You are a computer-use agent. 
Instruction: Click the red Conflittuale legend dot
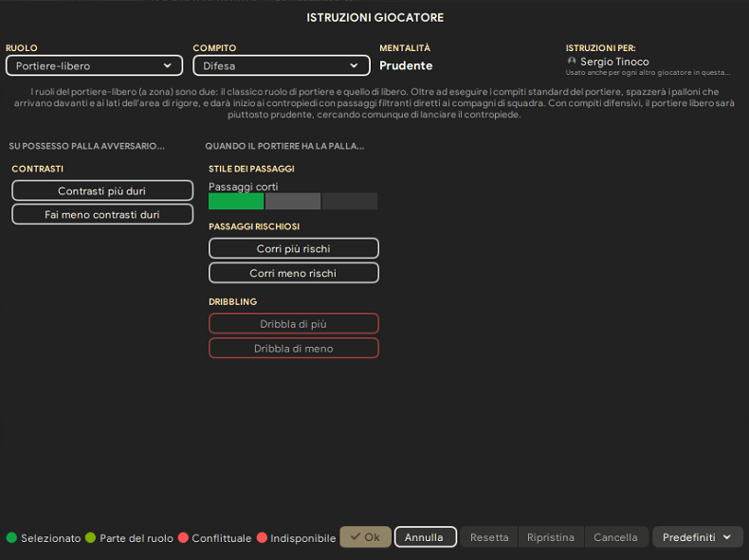coord(183,537)
